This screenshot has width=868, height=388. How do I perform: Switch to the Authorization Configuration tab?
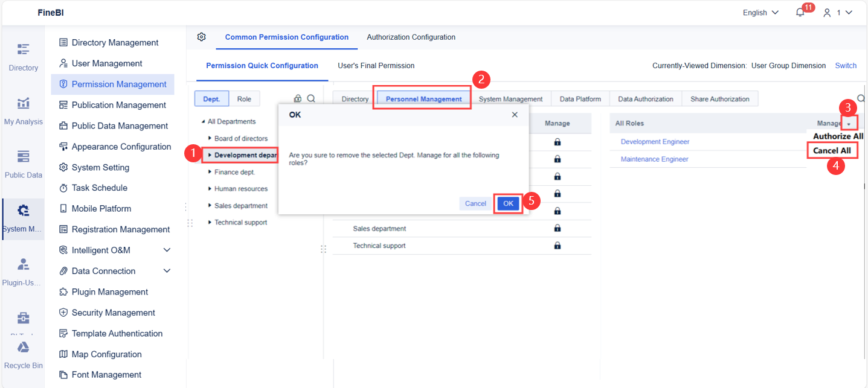point(411,37)
